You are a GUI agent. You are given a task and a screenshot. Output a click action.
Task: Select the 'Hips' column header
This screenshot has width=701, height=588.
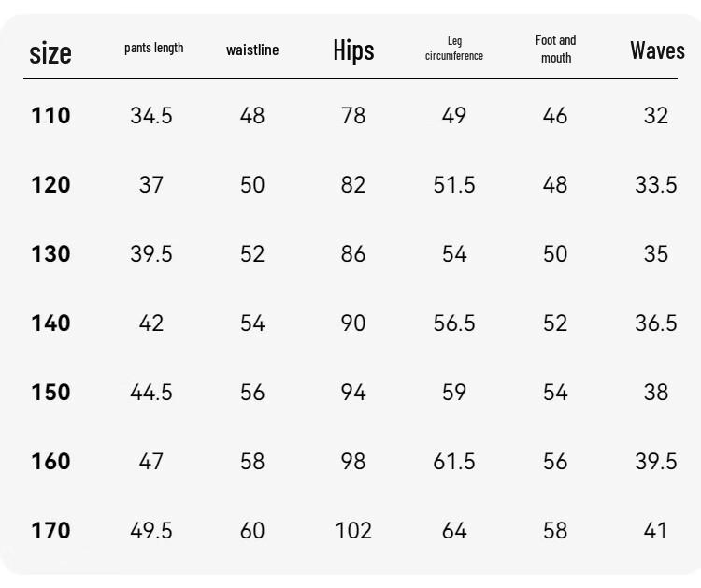[x=353, y=50]
